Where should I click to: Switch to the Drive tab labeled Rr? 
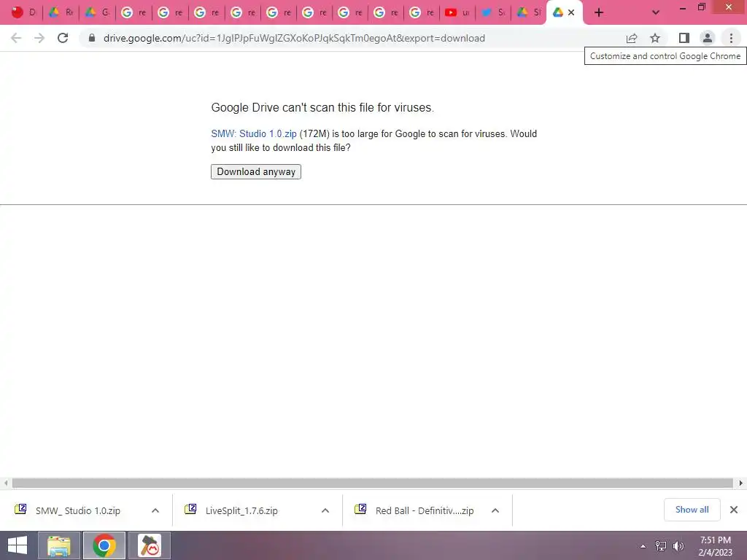point(61,13)
